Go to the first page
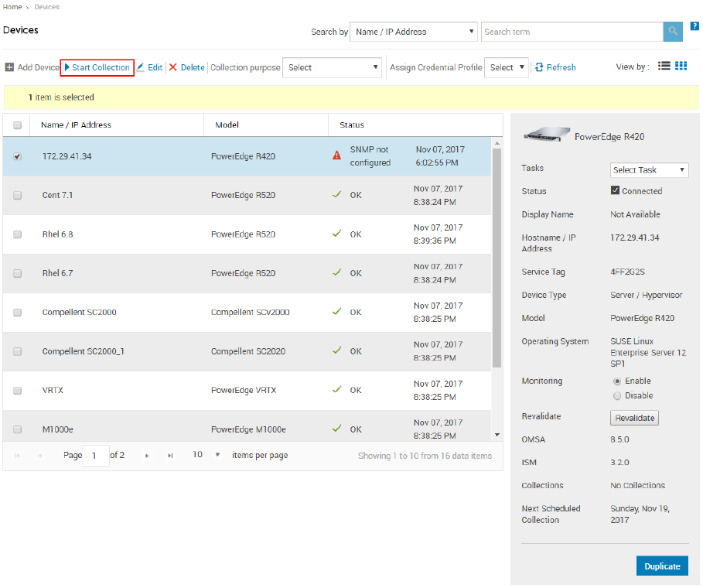This screenshot has width=703, height=588. pos(17,456)
